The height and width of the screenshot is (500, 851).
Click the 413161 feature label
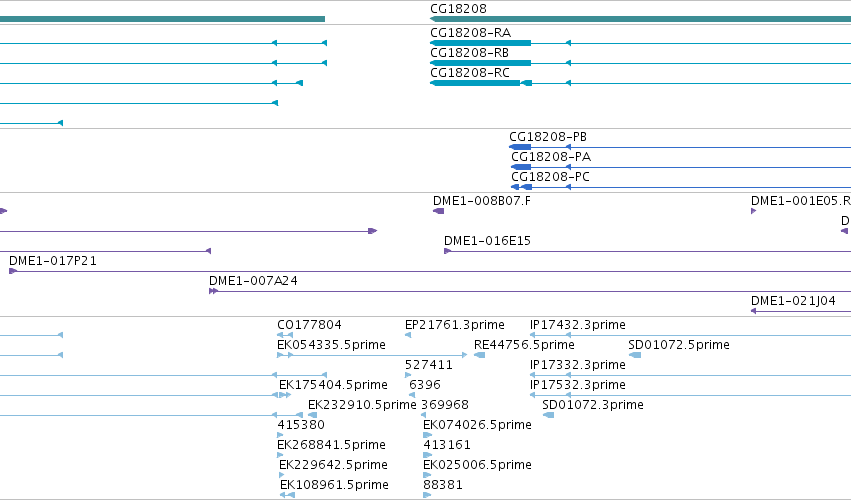(x=447, y=446)
